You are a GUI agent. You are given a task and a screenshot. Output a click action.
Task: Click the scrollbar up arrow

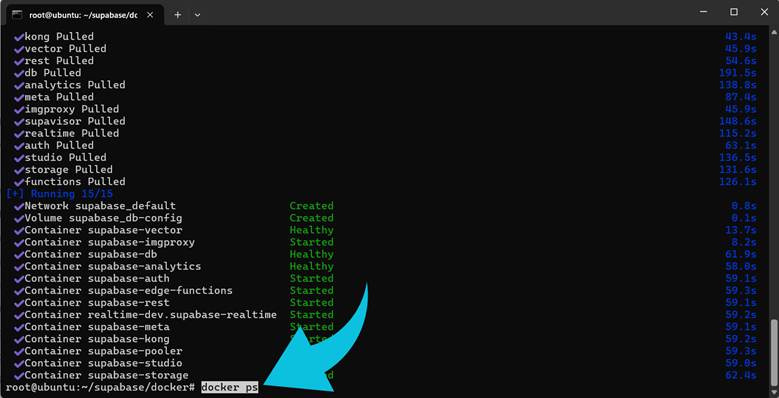pyautogui.click(x=774, y=32)
